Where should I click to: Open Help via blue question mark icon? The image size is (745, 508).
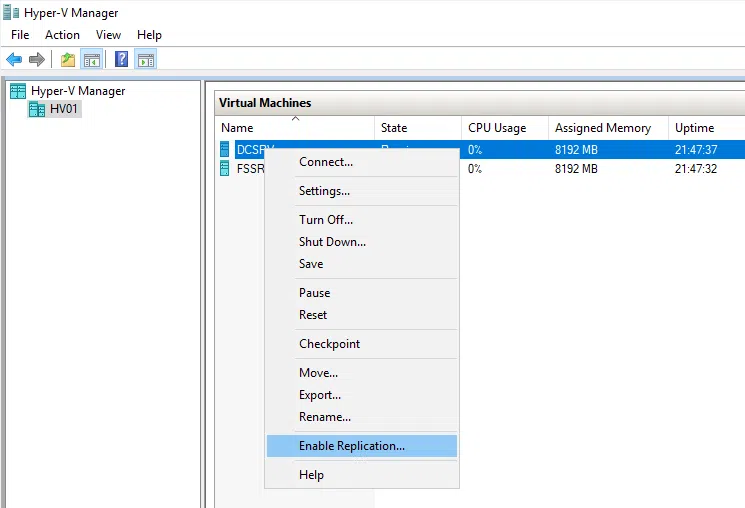[121, 59]
